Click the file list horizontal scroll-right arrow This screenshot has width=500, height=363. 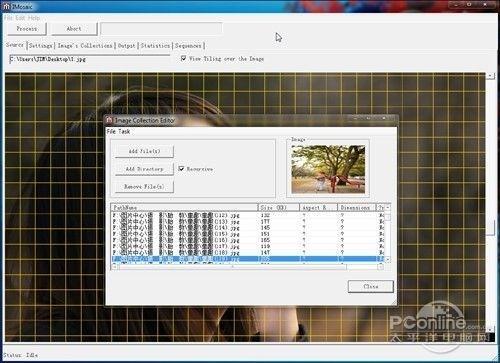[380, 267]
